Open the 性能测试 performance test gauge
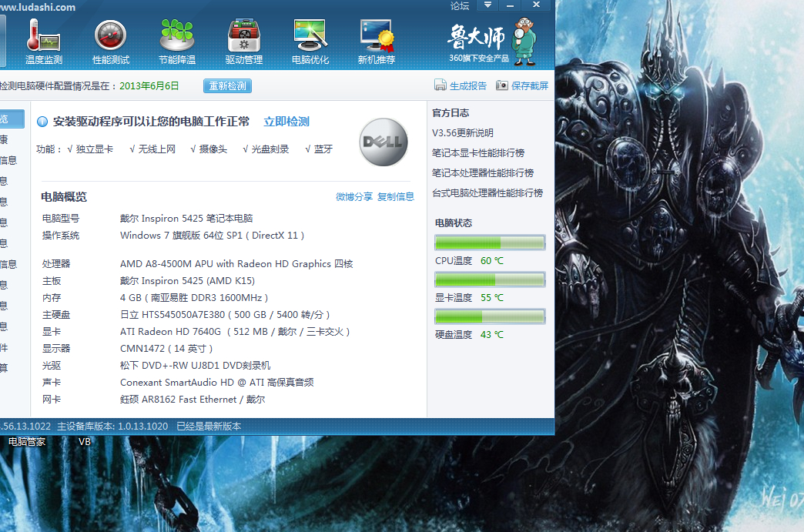This screenshot has height=532, width=804. pos(110,42)
